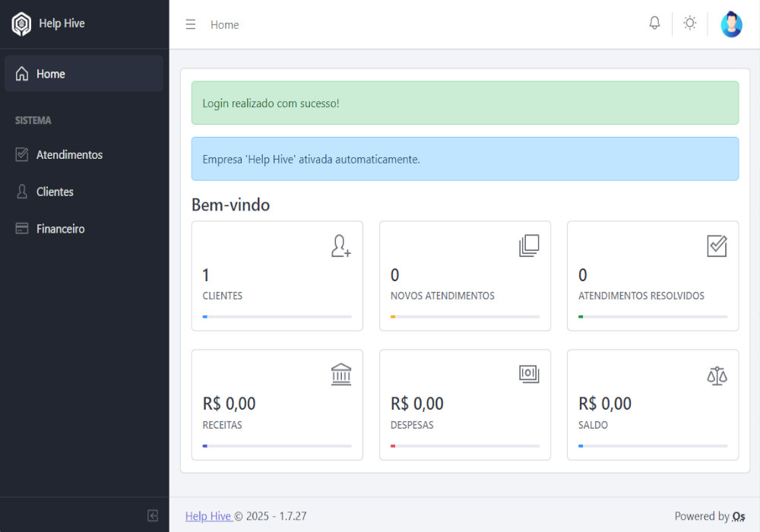Viewport: 760px width, 532px height.
Task: Click the Help Hive footer link
Action: pos(208,516)
